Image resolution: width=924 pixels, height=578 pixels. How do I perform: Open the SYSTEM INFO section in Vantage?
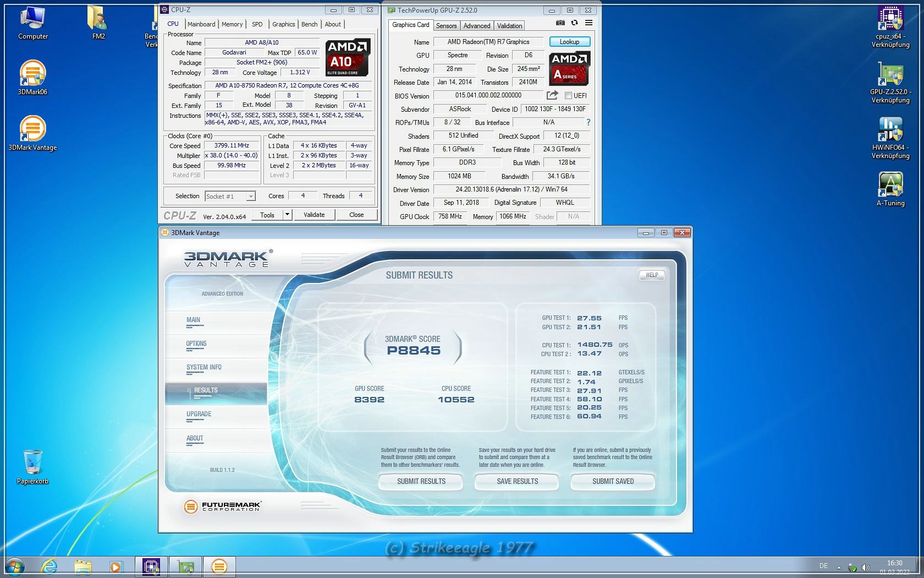coord(216,369)
